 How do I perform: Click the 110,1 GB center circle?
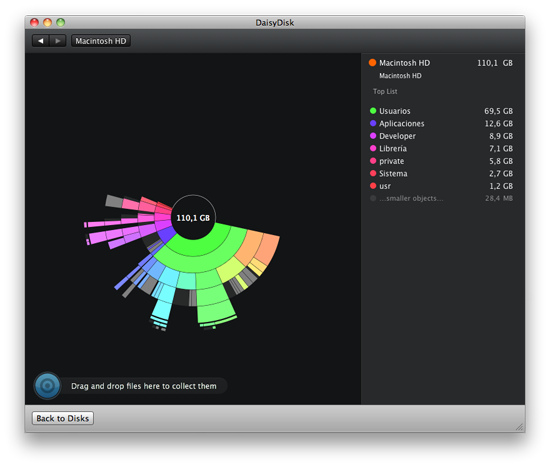(x=193, y=218)
